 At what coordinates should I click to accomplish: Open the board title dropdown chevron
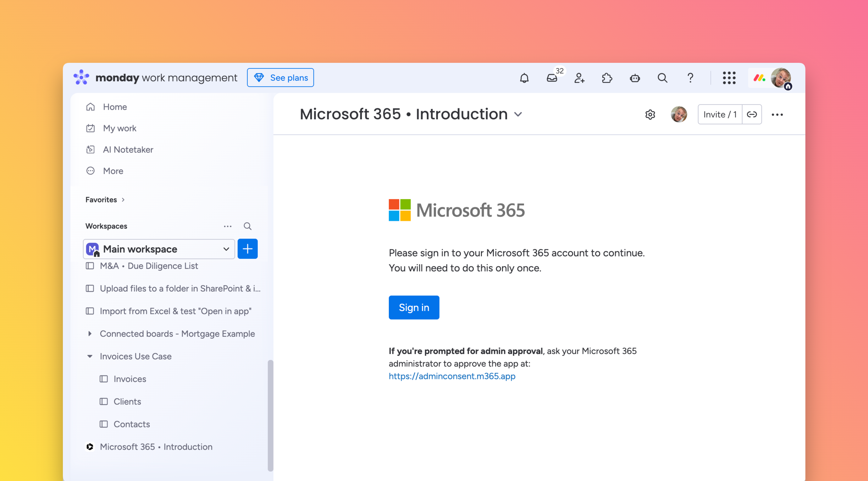click(x=518, y=115)
